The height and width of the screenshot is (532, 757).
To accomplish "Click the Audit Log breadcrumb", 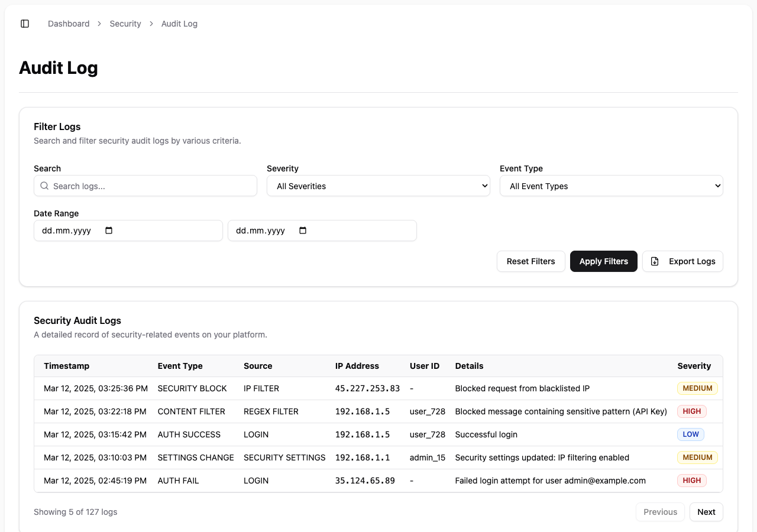I will click(x=179, y=24).
